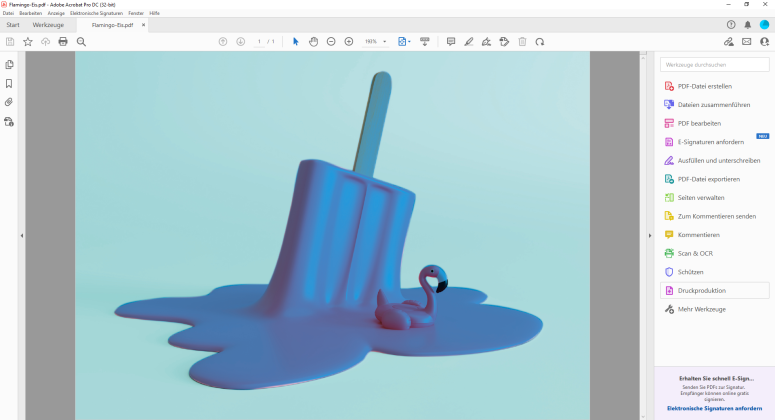Collapse the left navigation pane arrow
Screen dimensions: 775x420
22,236
